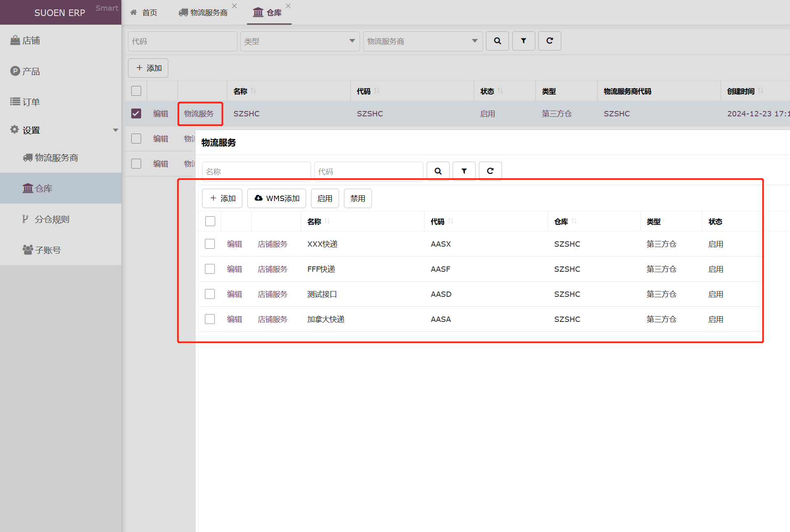The width and height of the screenshot is (790, 532).
Task: Sort warehouse table by 状态 column
Action: tap(500, 91)
